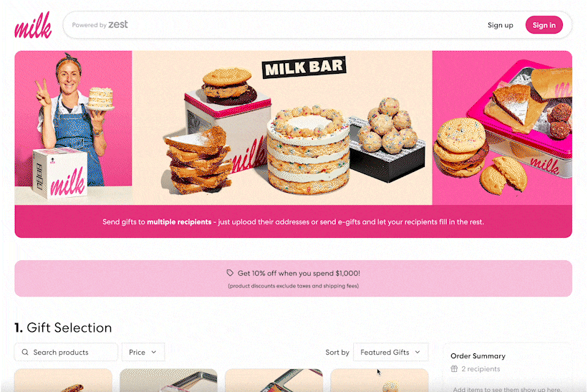Click the 10% off promotion banner
The width and height of the screenshot is (588, 392).
[293, 278]
